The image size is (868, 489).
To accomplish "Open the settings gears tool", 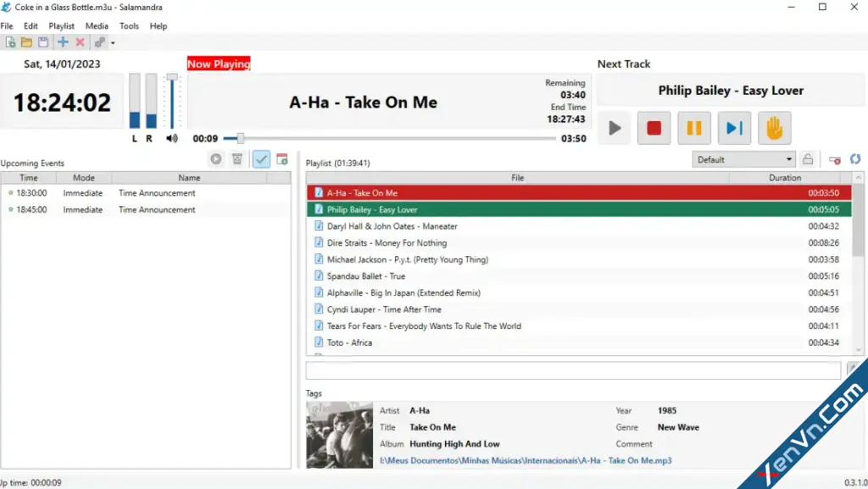I will click(x=100, y=42).
